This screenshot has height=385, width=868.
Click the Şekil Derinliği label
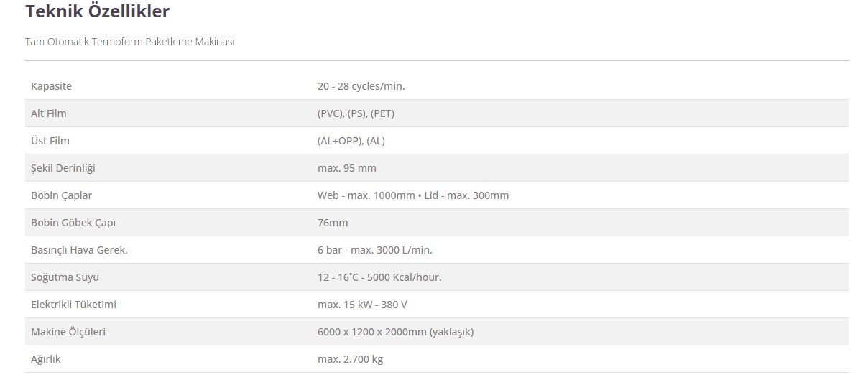click(x=63, y=168)
